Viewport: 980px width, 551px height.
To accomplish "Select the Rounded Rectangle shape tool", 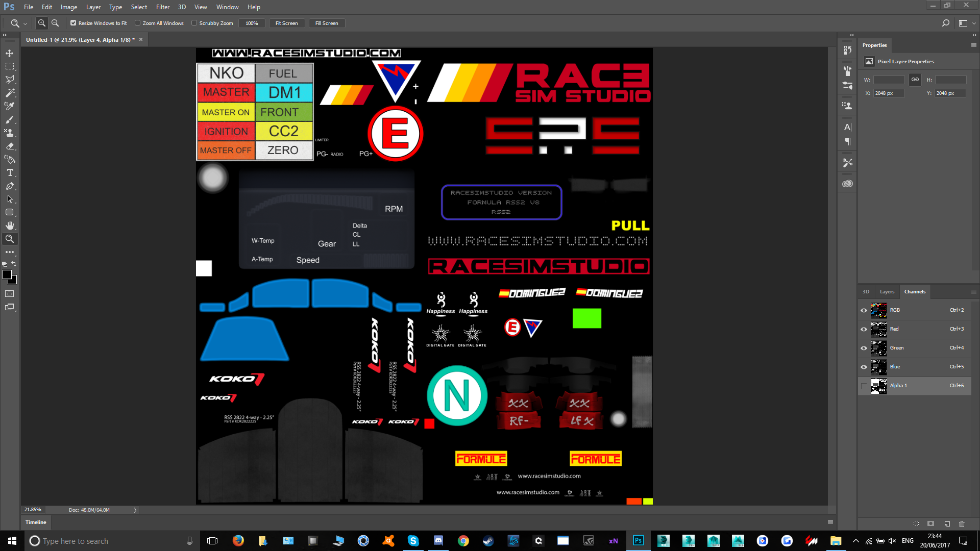I will click(10, 212).
